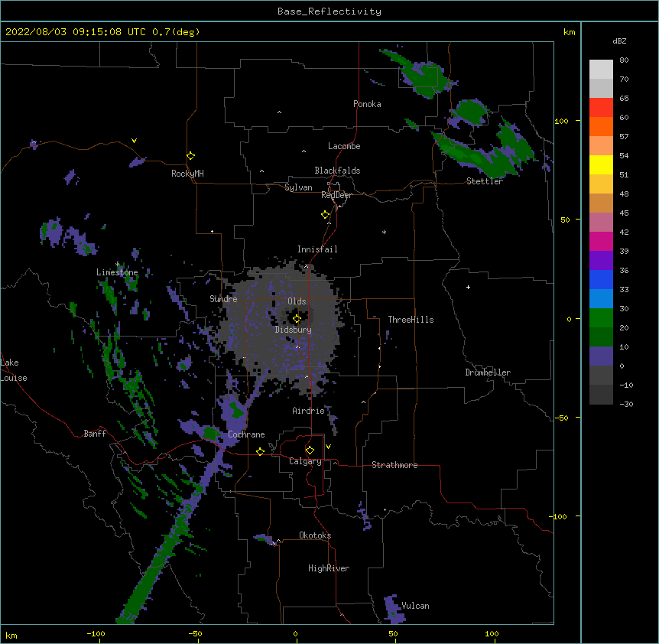Click the Blackfalds city label
Image resolution: width=659 pixels, height=644 pixels.
point(337,171)
